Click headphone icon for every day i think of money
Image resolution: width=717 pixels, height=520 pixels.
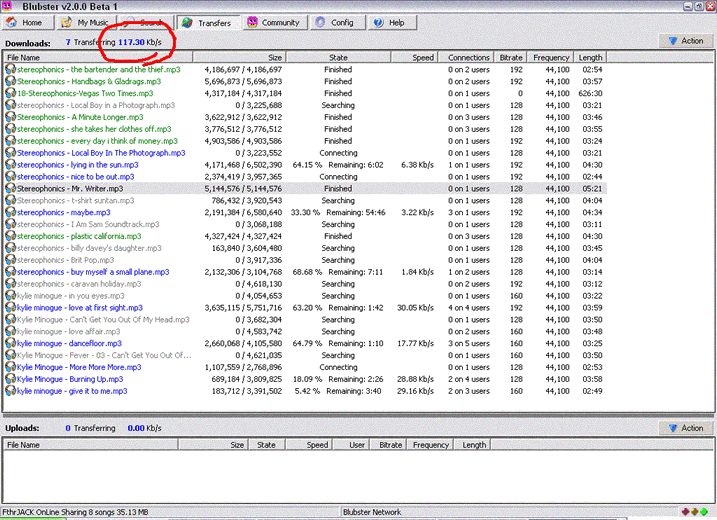[10, 140]
